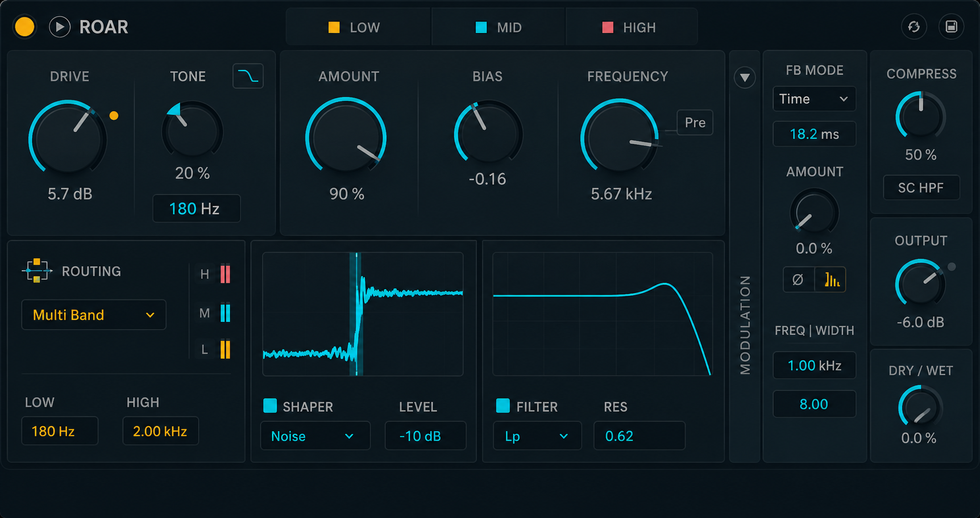Click the SC HPF button
Image resolution: width=980 pixels, height=518 pixels.
(x=921, y=187)
